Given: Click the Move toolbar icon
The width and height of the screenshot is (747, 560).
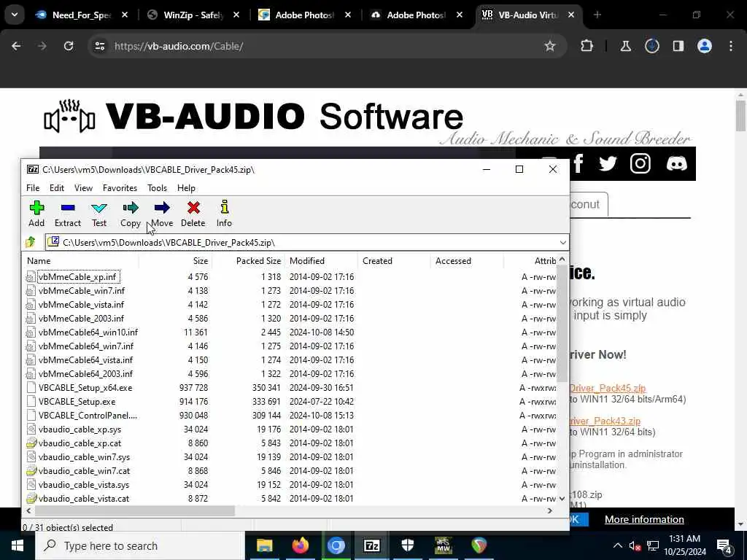Looking at the screenshot, I should pos(162,214).
